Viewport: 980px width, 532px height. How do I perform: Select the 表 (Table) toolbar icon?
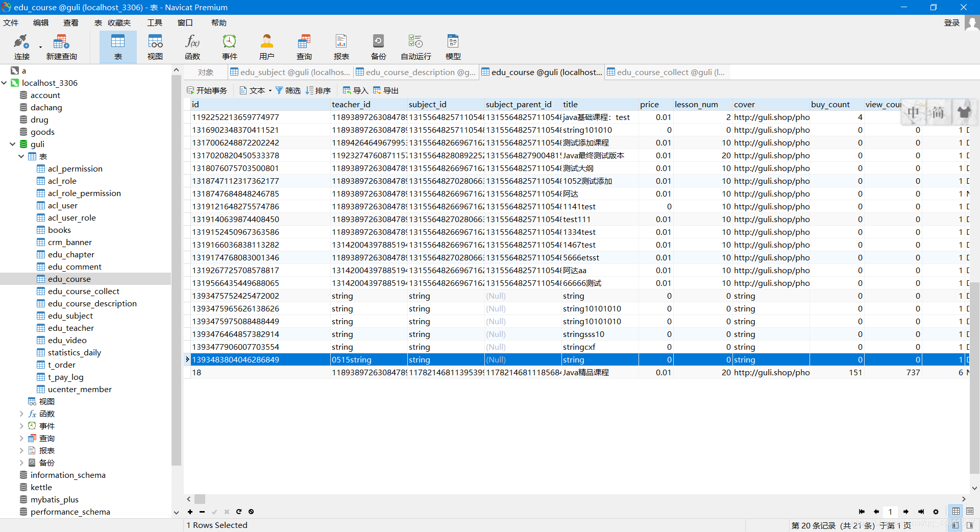[x=118, y=47]
